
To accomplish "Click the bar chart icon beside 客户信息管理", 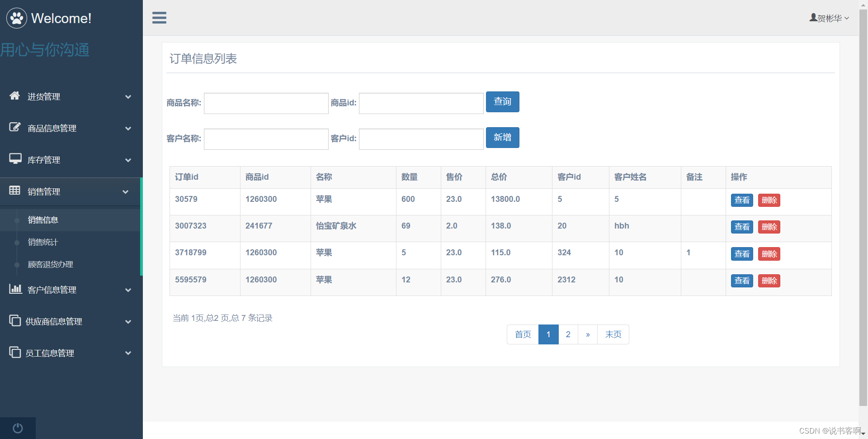I will point(15,289).
